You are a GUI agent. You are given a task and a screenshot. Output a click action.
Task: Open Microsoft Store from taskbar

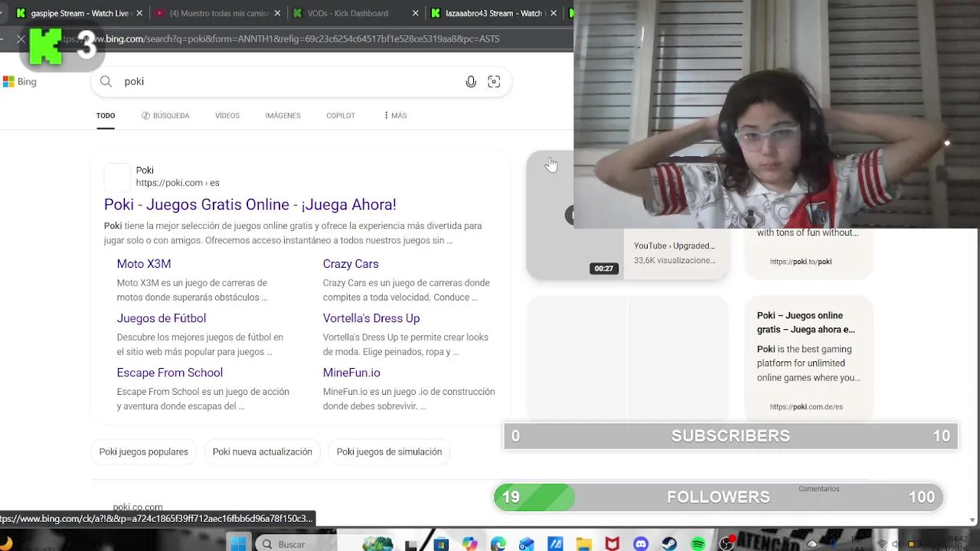click(441, 544)
